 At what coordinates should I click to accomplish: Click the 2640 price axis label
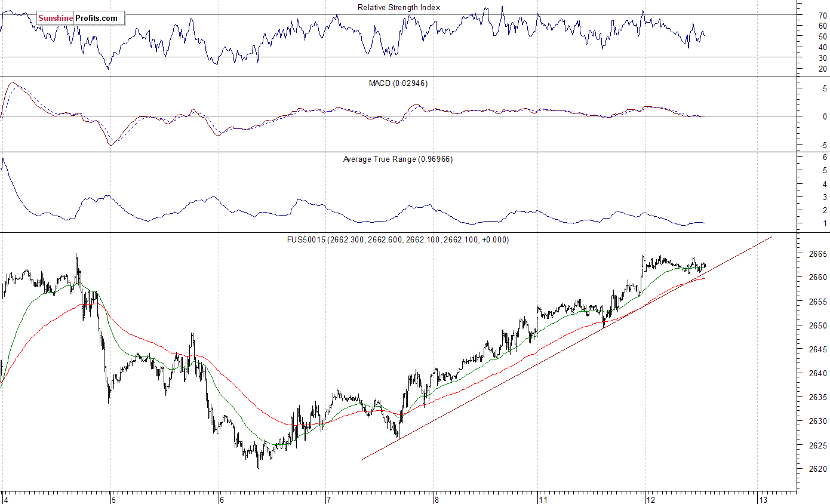coord(819,373)
